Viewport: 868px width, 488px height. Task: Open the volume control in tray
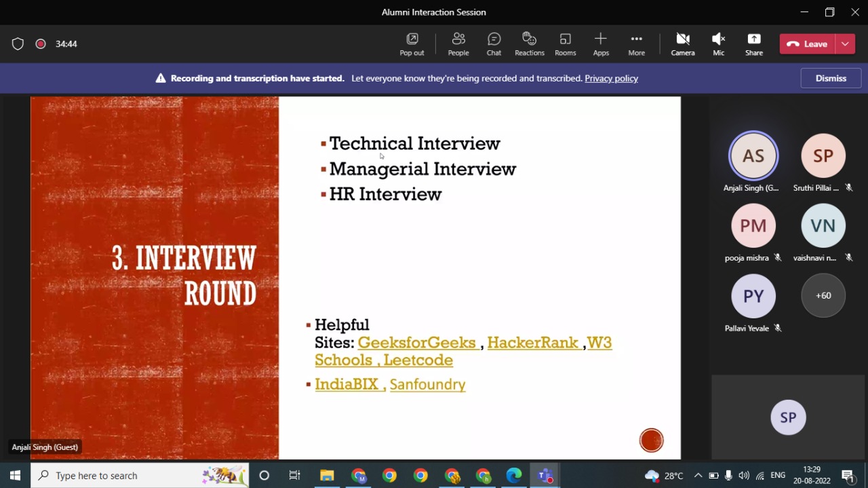744,476
